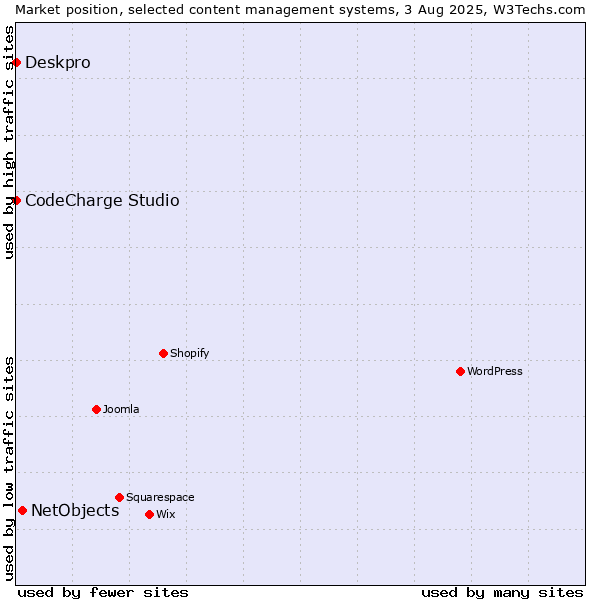Click the Wix label text
The width and height of the screenshot is (600, 600).
click(166, 514)
